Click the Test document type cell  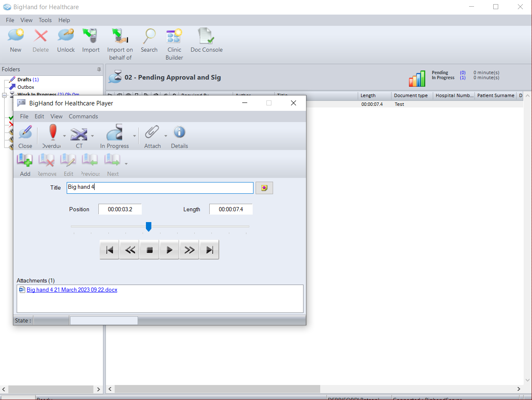tap(399, 104)
